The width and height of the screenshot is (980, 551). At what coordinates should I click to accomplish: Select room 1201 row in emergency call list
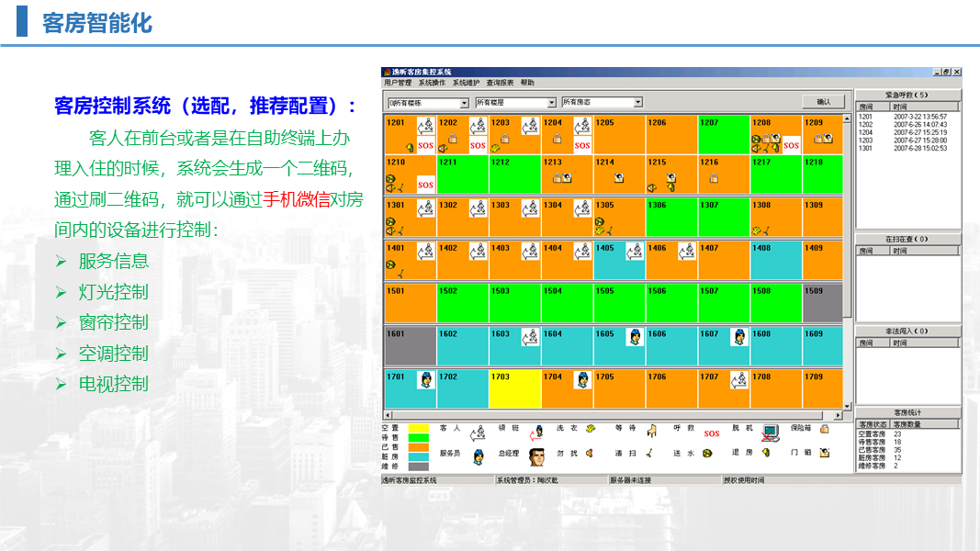click(x=907, y=118)
